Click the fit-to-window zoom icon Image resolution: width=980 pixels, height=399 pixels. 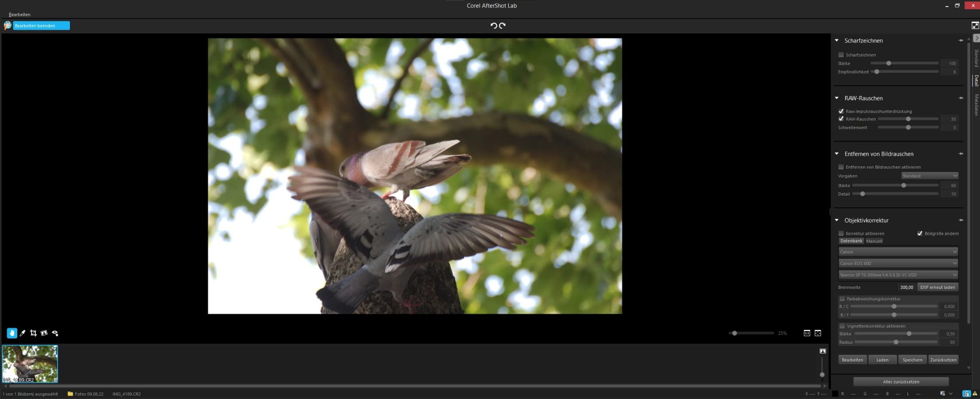coord(818,333)
